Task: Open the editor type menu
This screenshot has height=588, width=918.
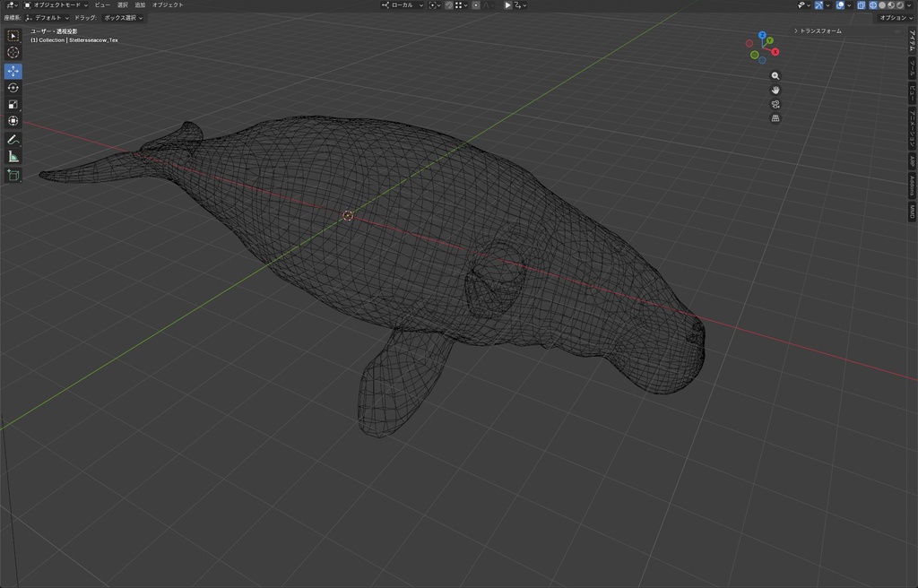Action: click(12, 4)
